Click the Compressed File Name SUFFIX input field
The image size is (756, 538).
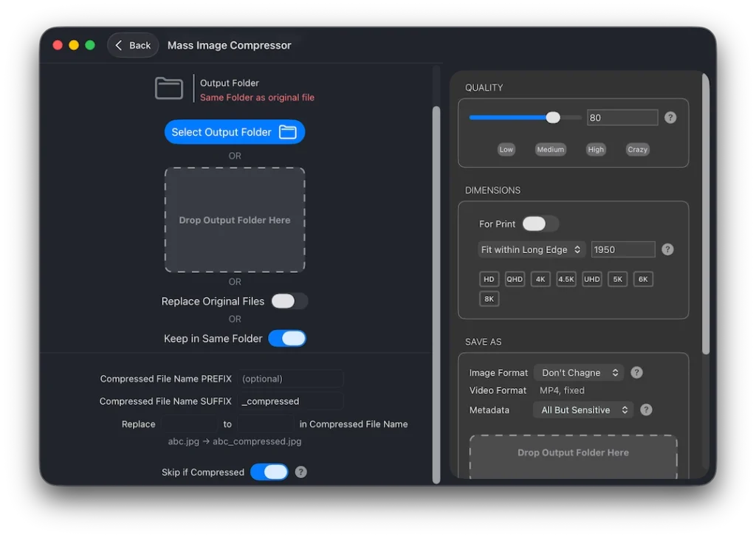tap(290, 401)
